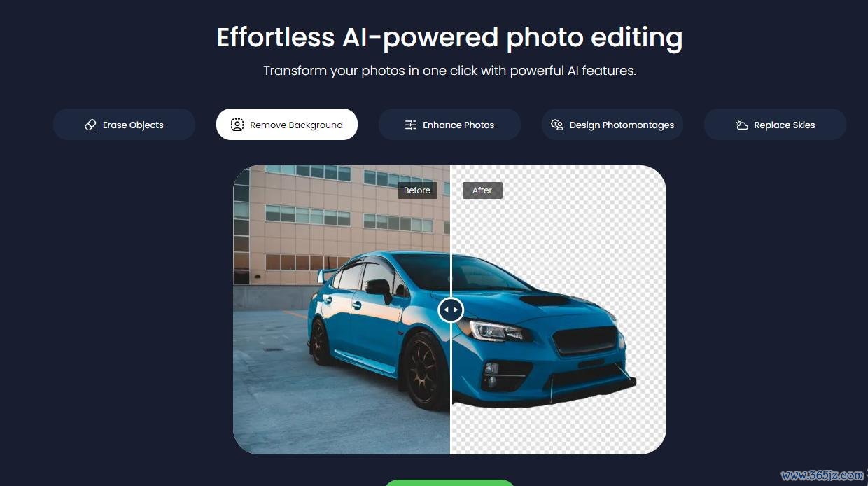Choose the Replace Skies text label
The height and width of the screenshot is (486, 868).
[785, 125]
